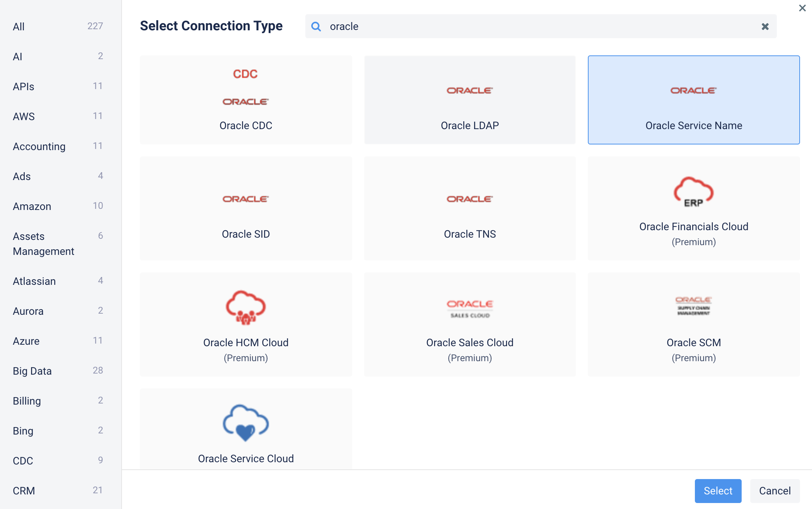The width and height of the screenshot is (812, 509).
Task: Click the highlighted Oracle Service Name tile
Action: point(693,100)
